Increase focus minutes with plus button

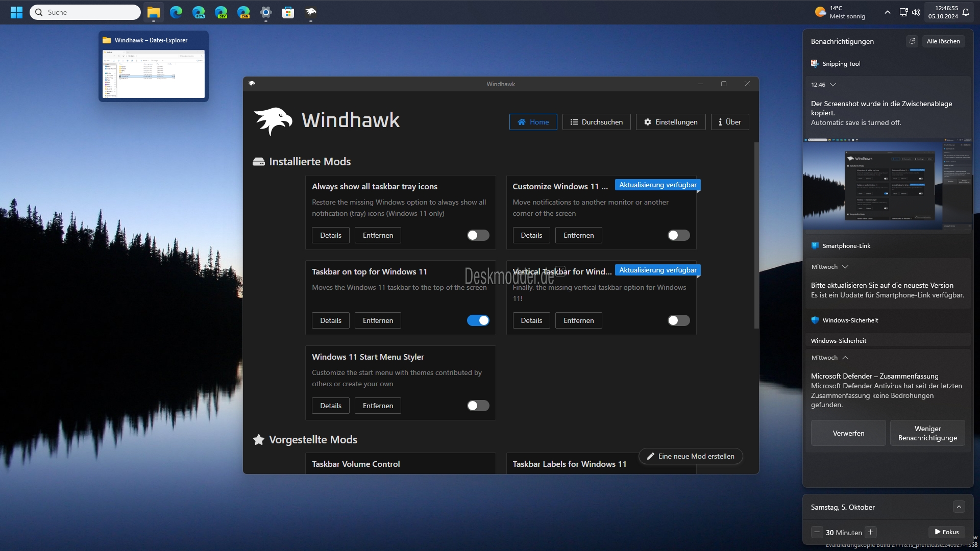pos(871,532)
